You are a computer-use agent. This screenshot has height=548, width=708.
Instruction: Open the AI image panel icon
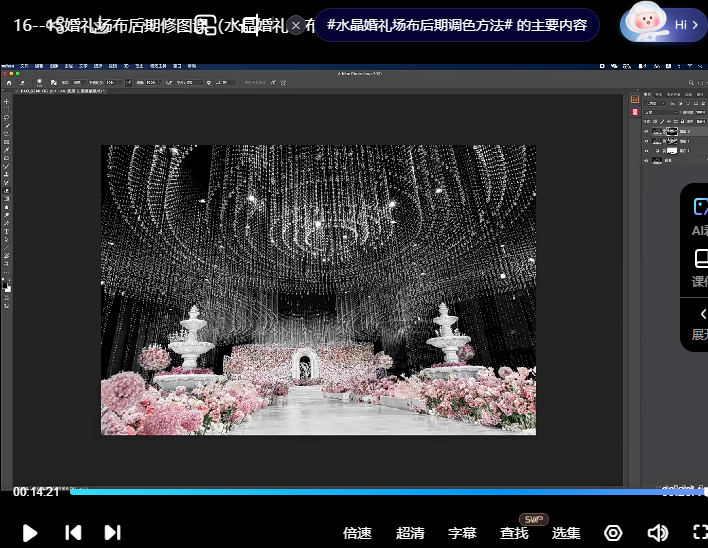click(x=700, y=207)
